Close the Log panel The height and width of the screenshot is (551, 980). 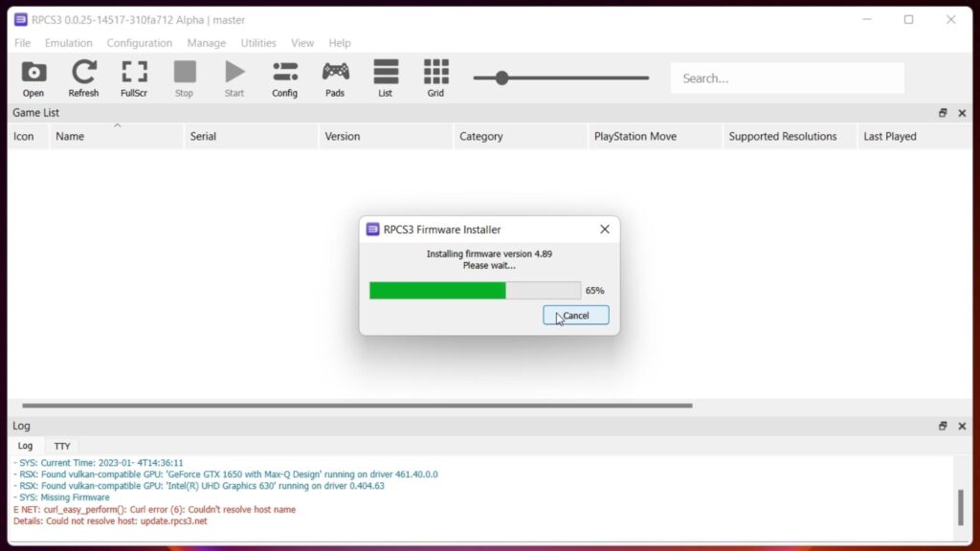[x=962, y=426]
